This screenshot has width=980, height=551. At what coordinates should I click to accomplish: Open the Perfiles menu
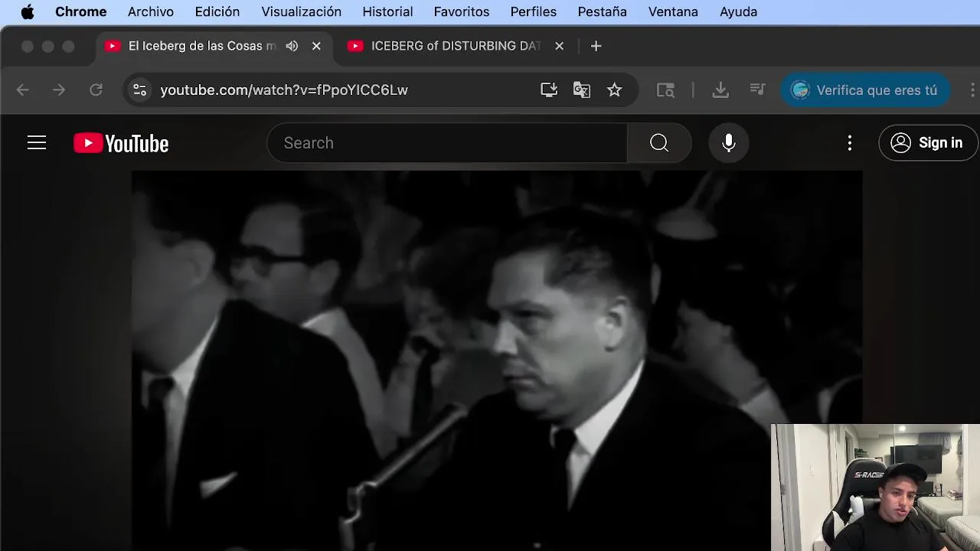(534, 11)
